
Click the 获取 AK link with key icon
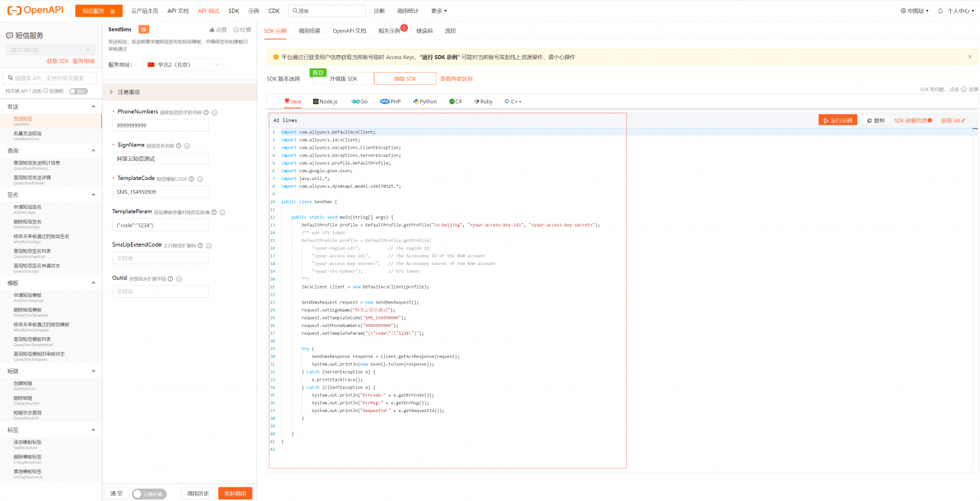953,120
